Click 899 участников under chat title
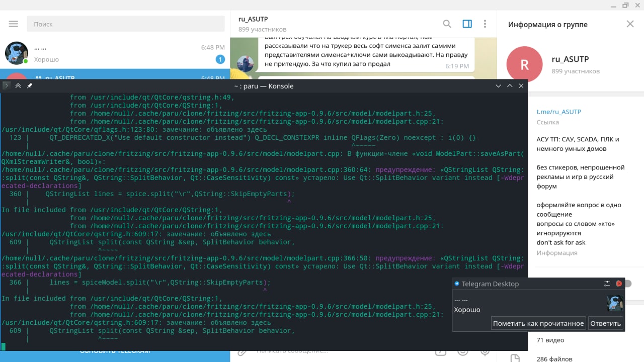Viewport: 644px width, 362px height. coord(262,29)
